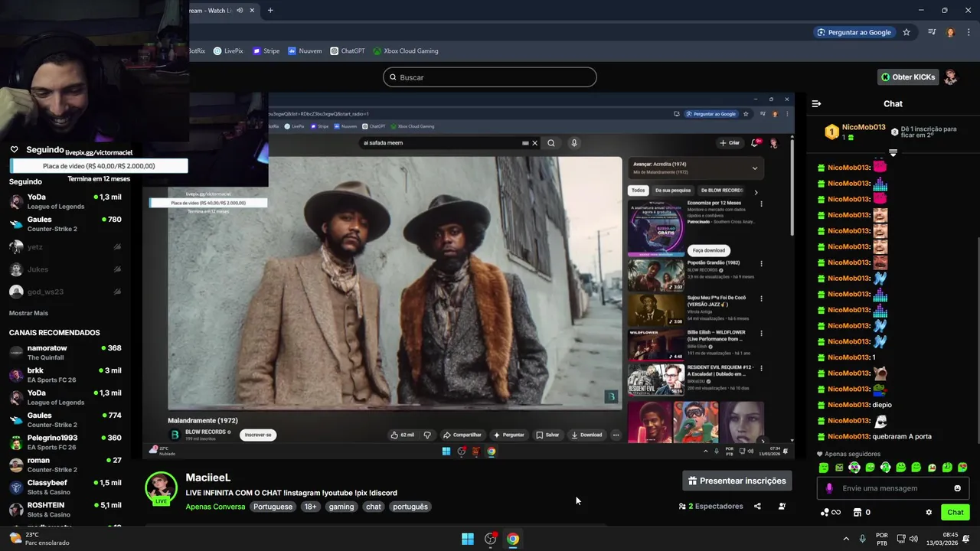Image resolution: width=980 pixels, height=551 pixels.
Task: Open channel points infinity icon
Action: point(831,512)
